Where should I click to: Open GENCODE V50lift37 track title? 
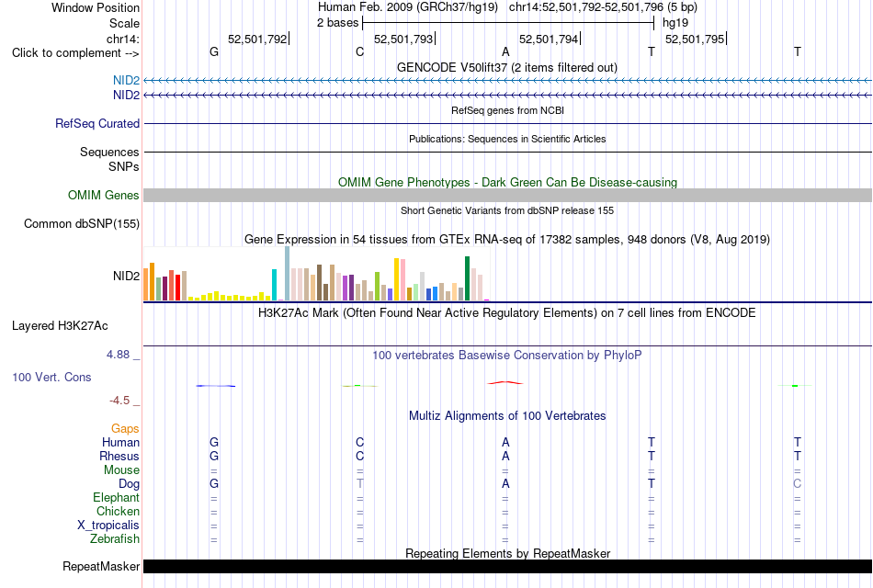507,67
